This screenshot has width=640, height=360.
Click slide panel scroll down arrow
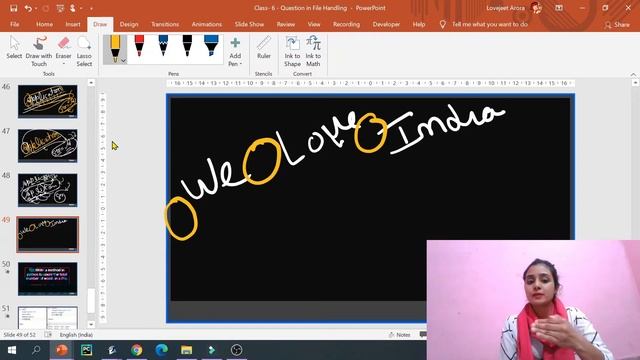91,324
